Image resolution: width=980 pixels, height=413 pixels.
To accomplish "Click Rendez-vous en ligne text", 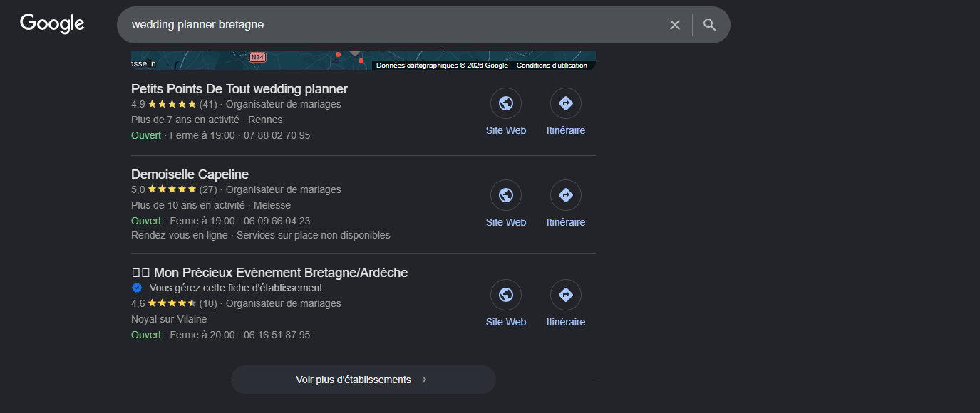I will pyautogui.click(x=180, y=235).
